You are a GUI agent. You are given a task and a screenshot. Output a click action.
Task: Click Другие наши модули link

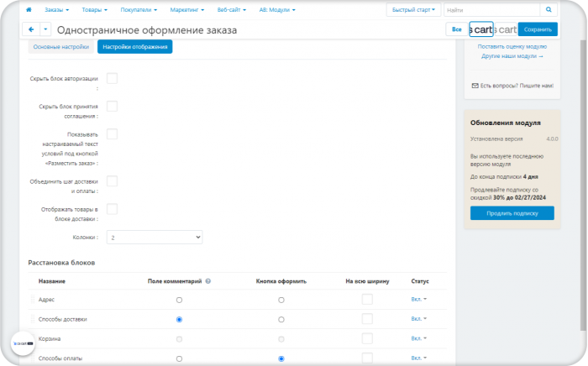(512, 56)
